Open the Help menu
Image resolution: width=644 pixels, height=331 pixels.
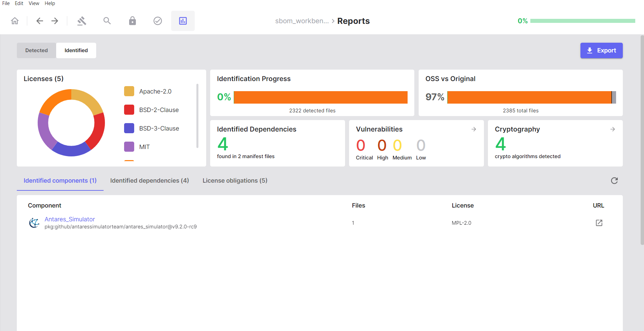click(x=50, y=3)
